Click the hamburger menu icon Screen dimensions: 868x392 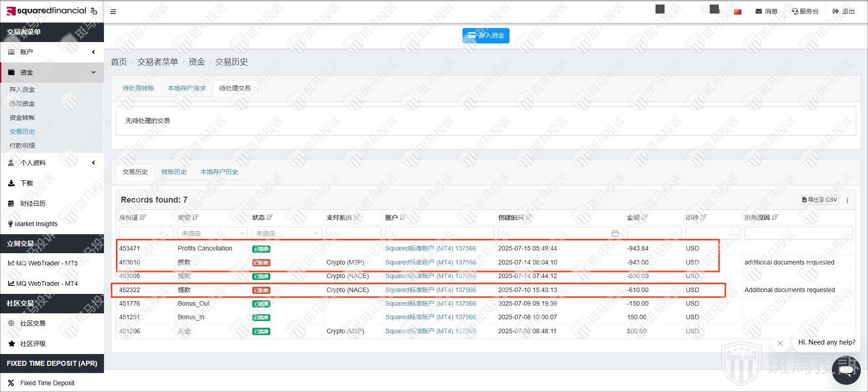[113, 12]
